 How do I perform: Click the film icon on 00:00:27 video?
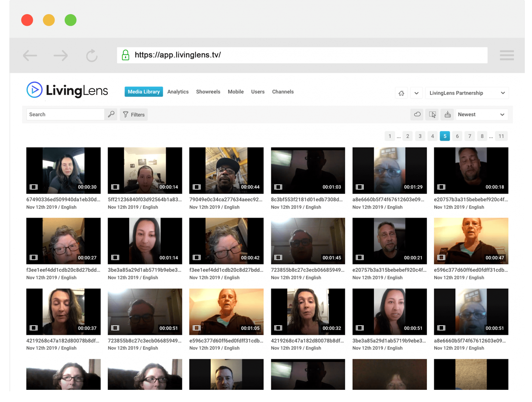34,258
